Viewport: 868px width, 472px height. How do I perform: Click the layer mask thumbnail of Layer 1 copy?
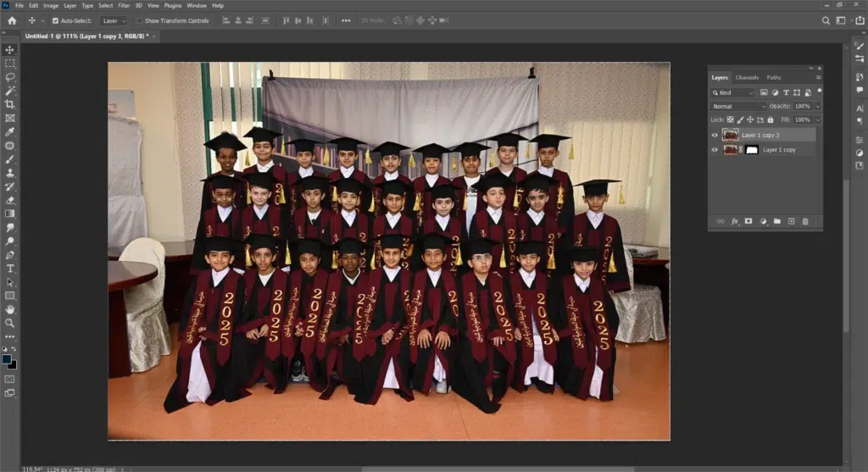pyautogui.click(x=752, y=150)
